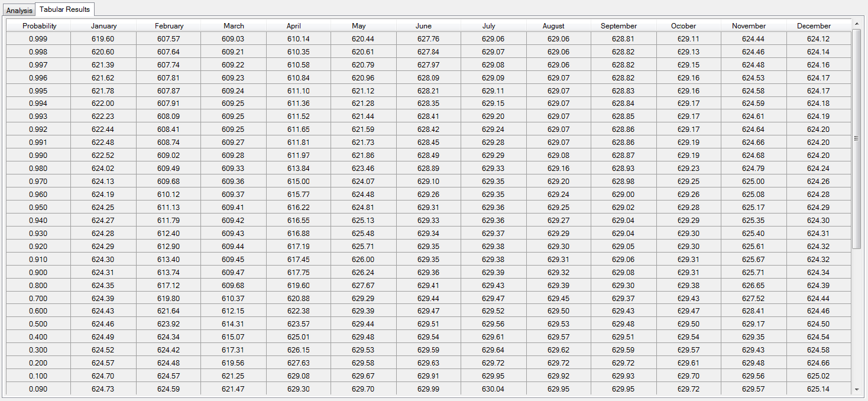
Task: Select the 0.500 probability row value
Action: coord(40,324)
